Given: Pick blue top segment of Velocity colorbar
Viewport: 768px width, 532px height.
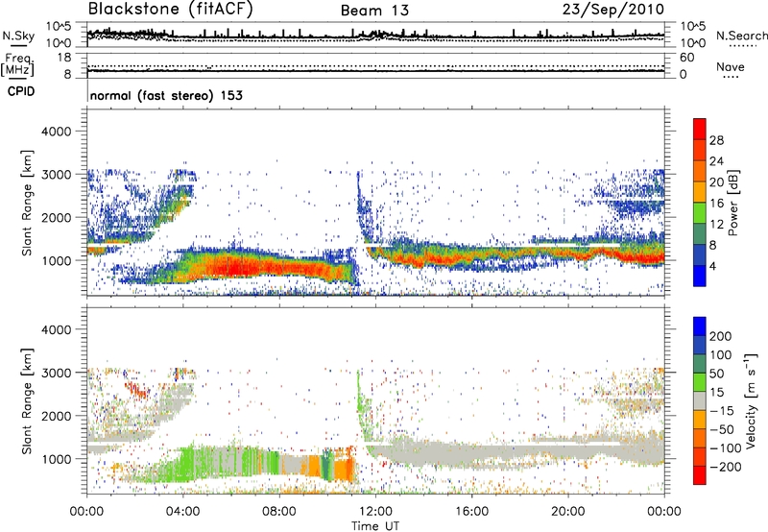Looking at the screenshot, I should point(700,326).
